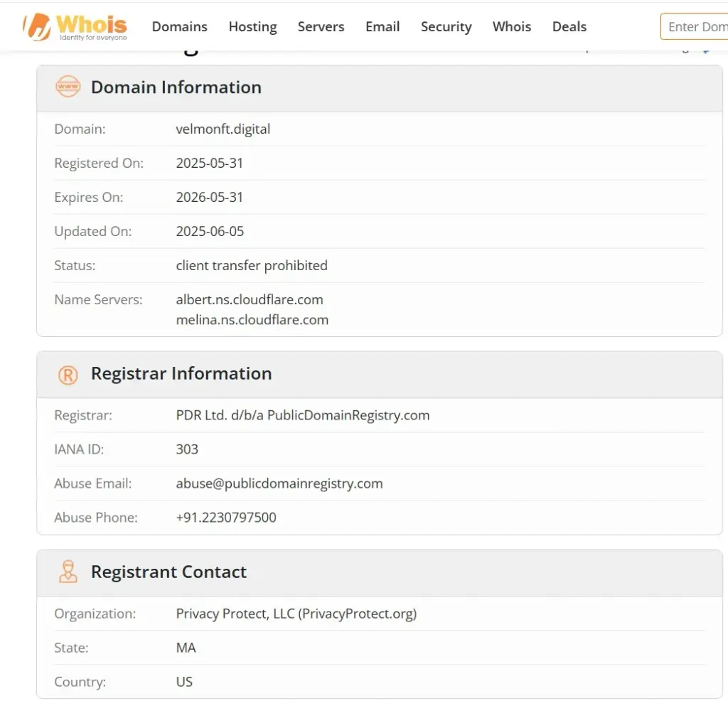Viewport: 728px width, 706px height.
Task: Select abuse email abuse@publicdomainregistry.com
Action: click(279, 483)
